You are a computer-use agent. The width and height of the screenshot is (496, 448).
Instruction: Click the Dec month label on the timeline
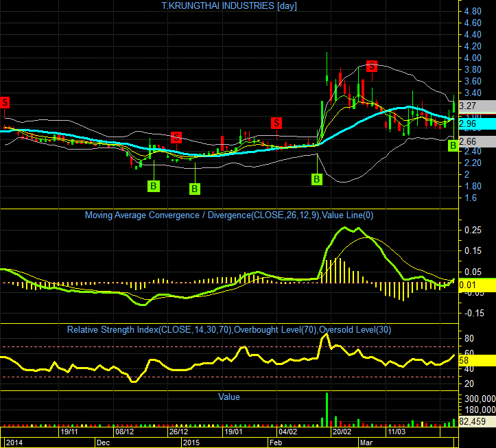click(x=103, y=443)
